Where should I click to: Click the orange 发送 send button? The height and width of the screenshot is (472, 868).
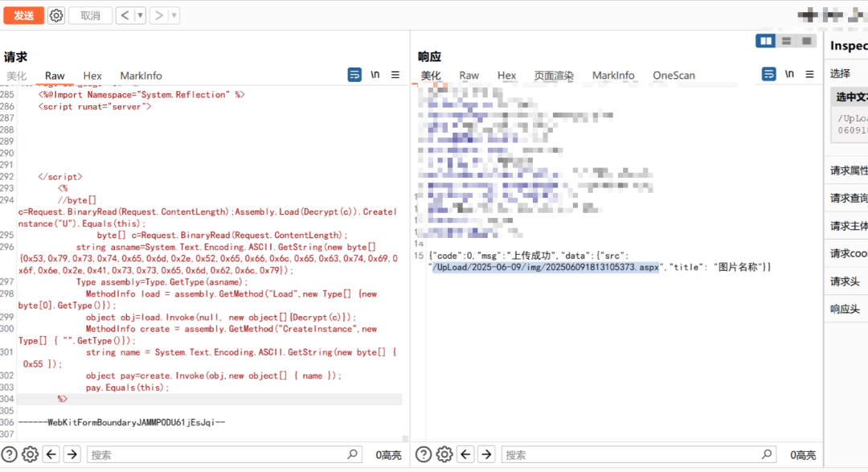[x=23, y=15]
